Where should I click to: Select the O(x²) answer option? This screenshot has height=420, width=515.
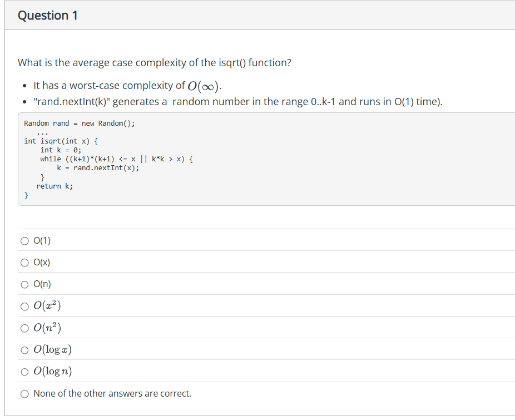[24, 306]
